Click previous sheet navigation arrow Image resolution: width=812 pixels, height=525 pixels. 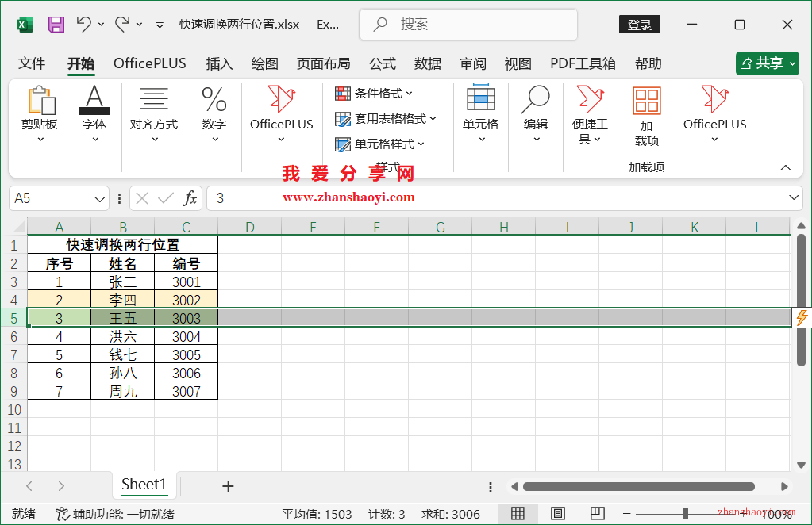[29, 486]
